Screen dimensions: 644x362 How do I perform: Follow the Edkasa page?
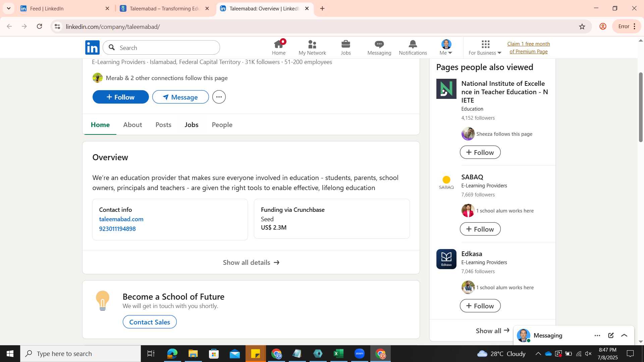(480, 306)
